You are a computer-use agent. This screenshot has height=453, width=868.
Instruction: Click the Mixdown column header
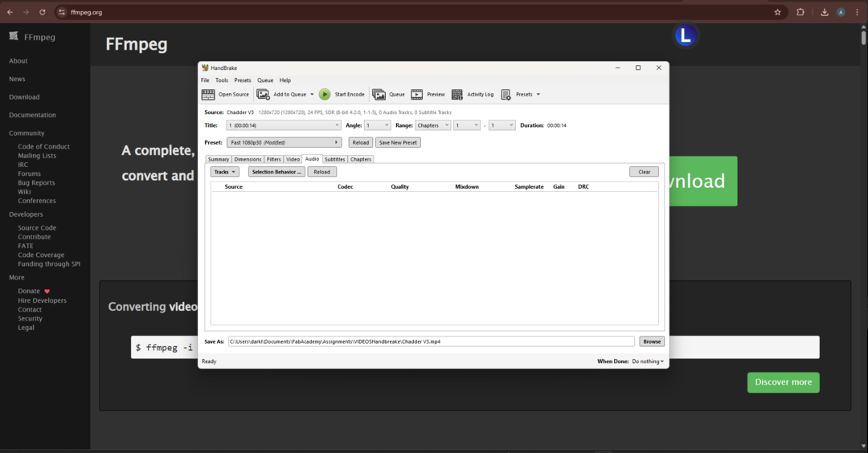click(467, 187)
